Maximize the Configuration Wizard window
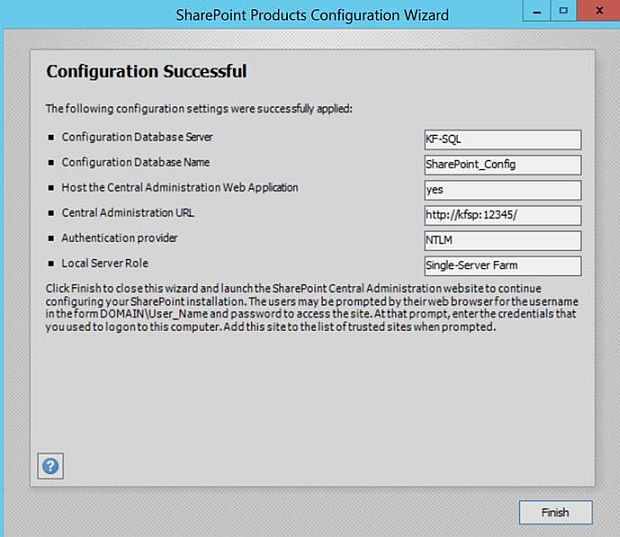620x537 pixels. (x=563, y=11)
